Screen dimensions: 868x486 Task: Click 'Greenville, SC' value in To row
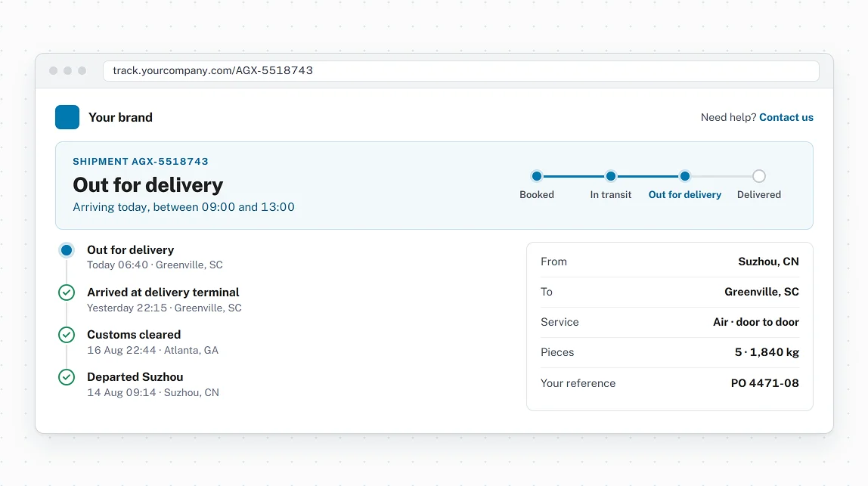761,292
